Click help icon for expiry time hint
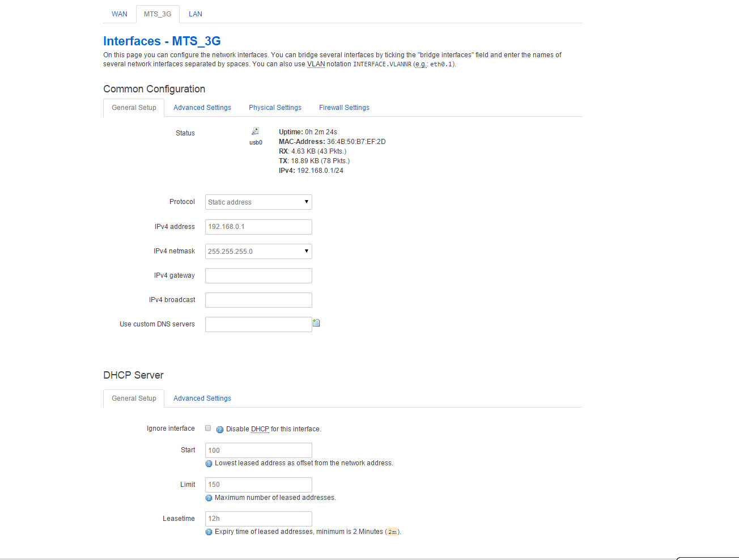The image size is (739, 560). click(x=209, y=532)
